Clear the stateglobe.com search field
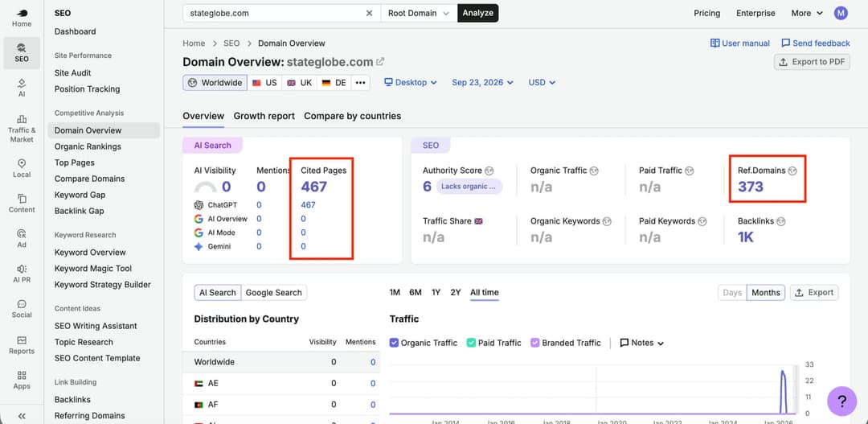Image resolution: width=868 pixels, height=424 pixels. coord(369,14)
